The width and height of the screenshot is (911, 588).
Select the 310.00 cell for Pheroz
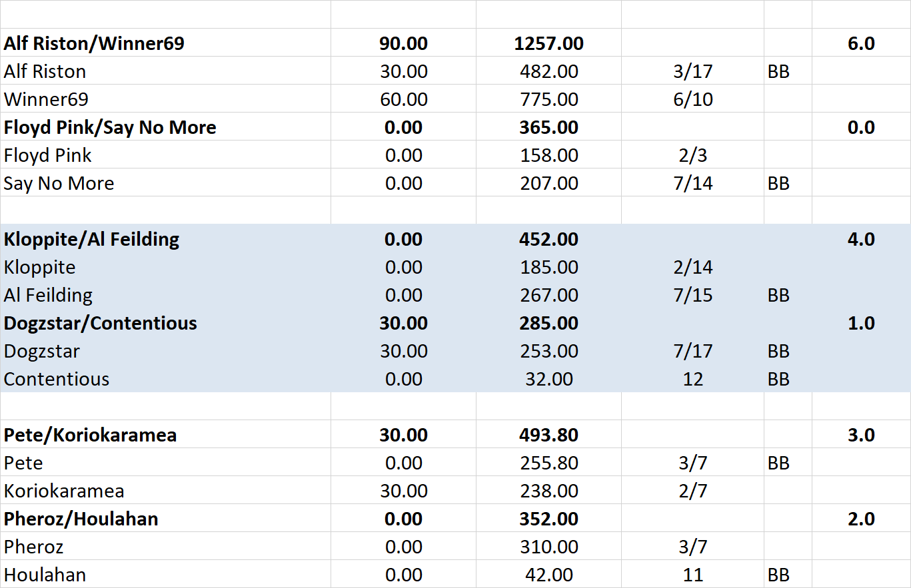(x=549, y=546)
